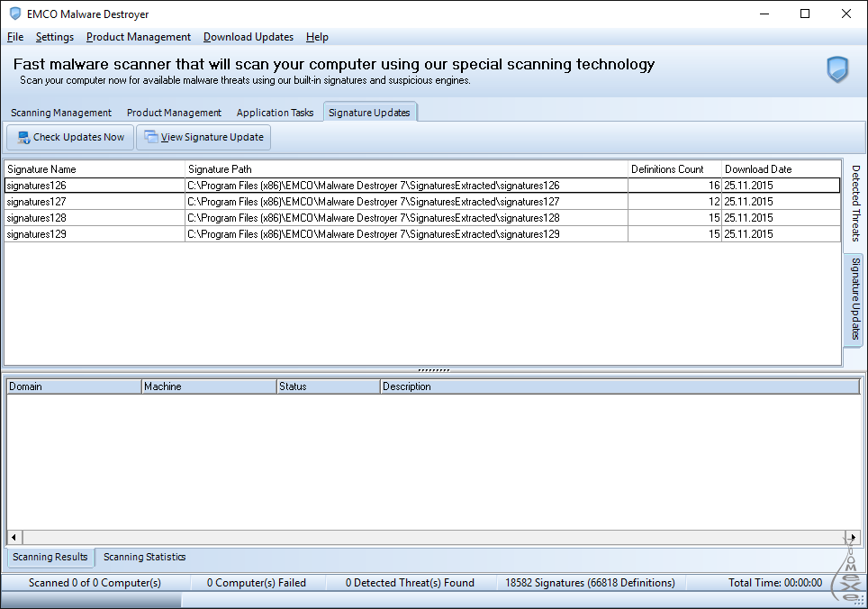Click the Scanned 0 of 0 Computer(s) status
This screenshot has height=609, width=868.
95,583
